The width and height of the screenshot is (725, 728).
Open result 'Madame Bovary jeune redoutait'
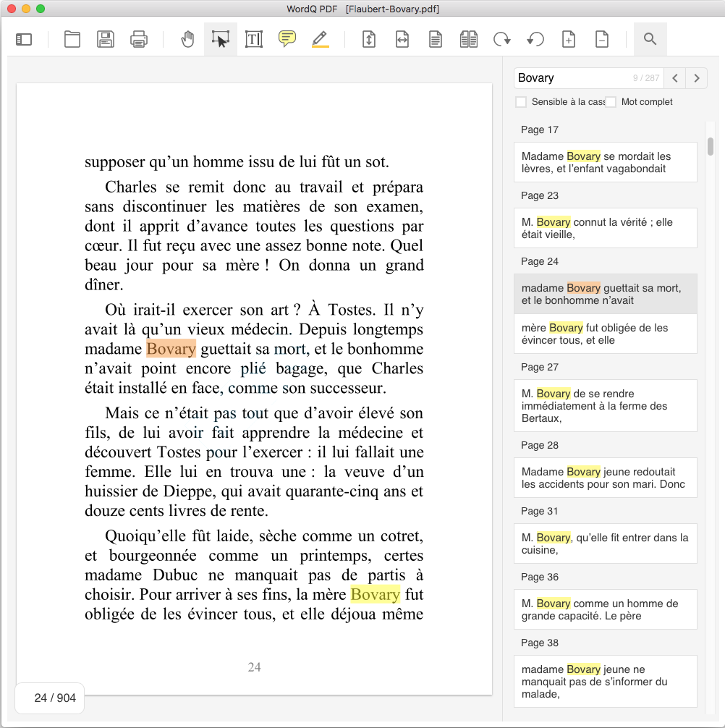605,478
